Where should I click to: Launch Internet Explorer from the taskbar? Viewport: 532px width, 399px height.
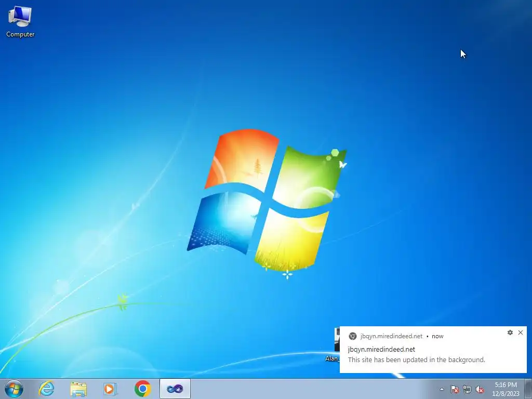(x=46, y=389)
